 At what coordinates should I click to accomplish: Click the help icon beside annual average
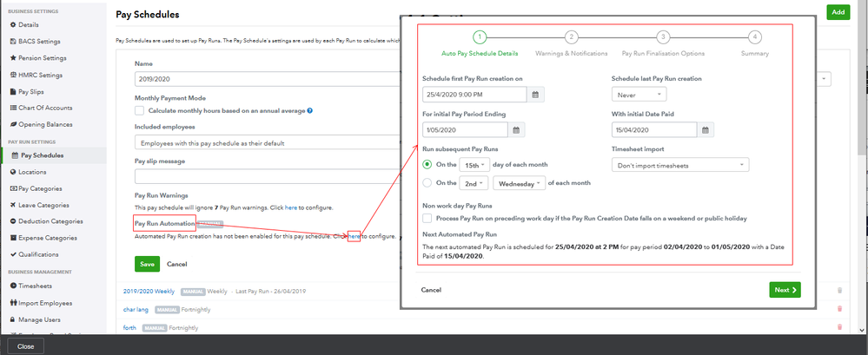pos(310,110)
